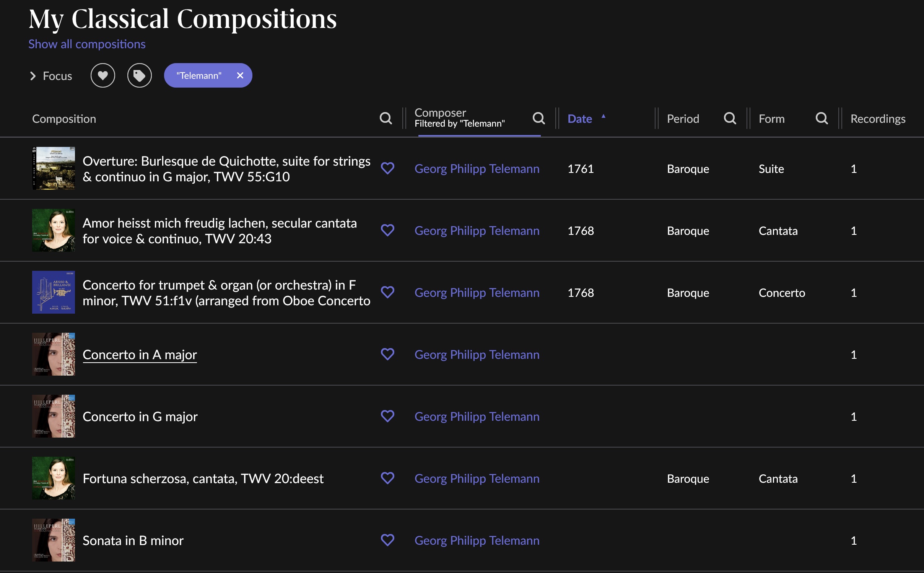
Task: Search within the Composition column
Action: pos(386,119)
